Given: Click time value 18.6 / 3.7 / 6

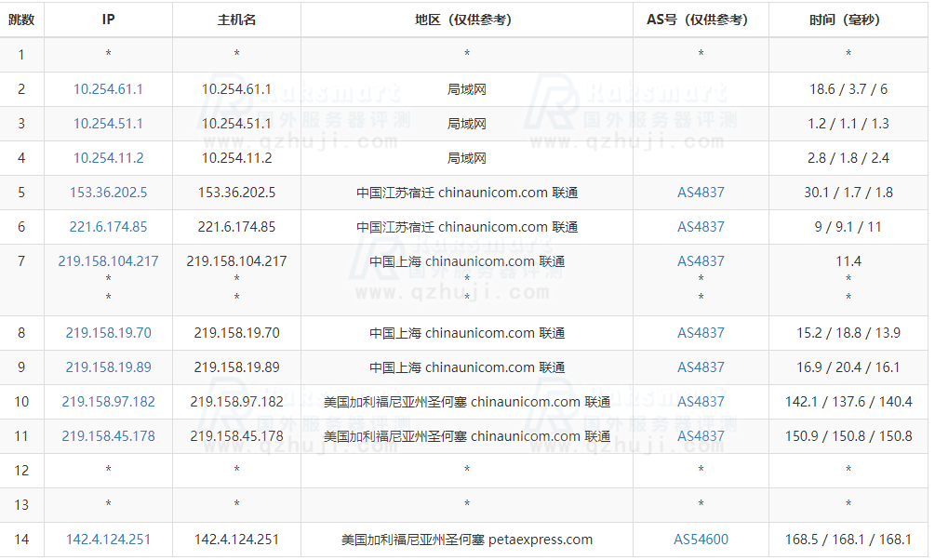Looking at the screenshot, I should [x=848, y=89].
